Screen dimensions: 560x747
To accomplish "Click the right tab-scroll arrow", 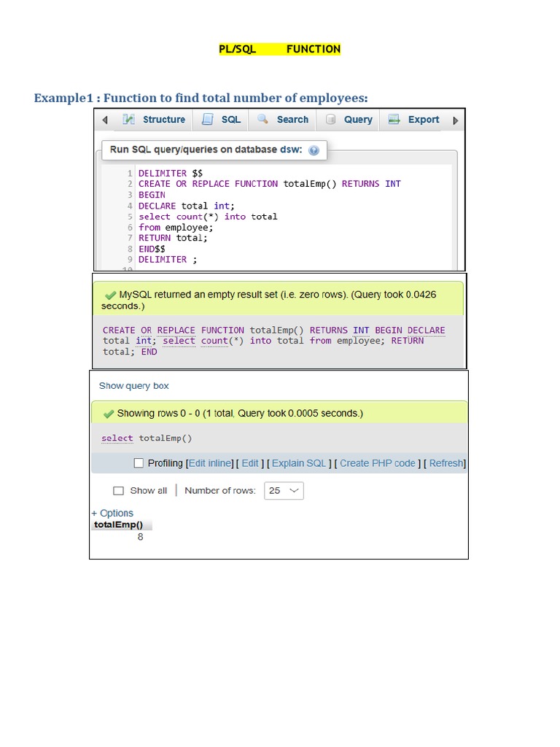I will pos(455,120).
